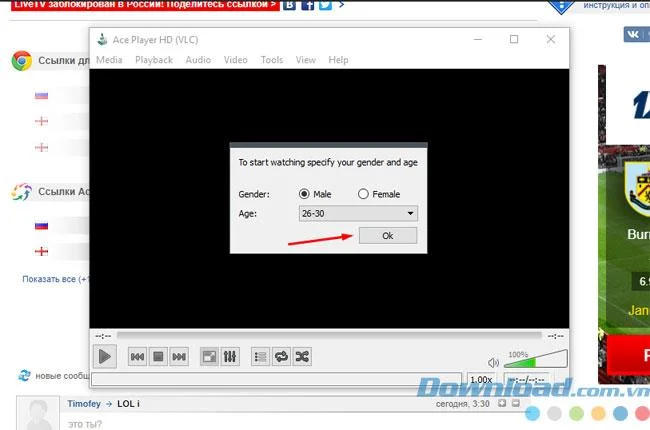Select the Male radio button
Image resolution: width=650 pixels, height=430 pixels.
(304, 194)
